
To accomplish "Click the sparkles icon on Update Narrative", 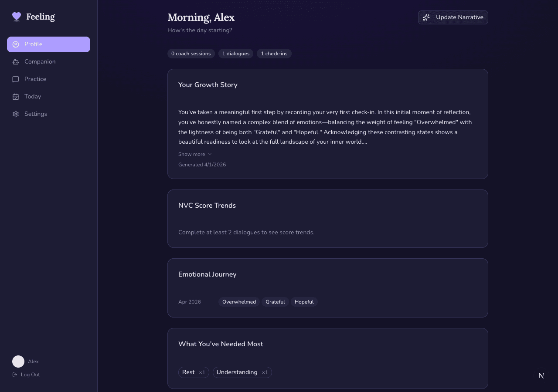I will (x=427, y=17).
